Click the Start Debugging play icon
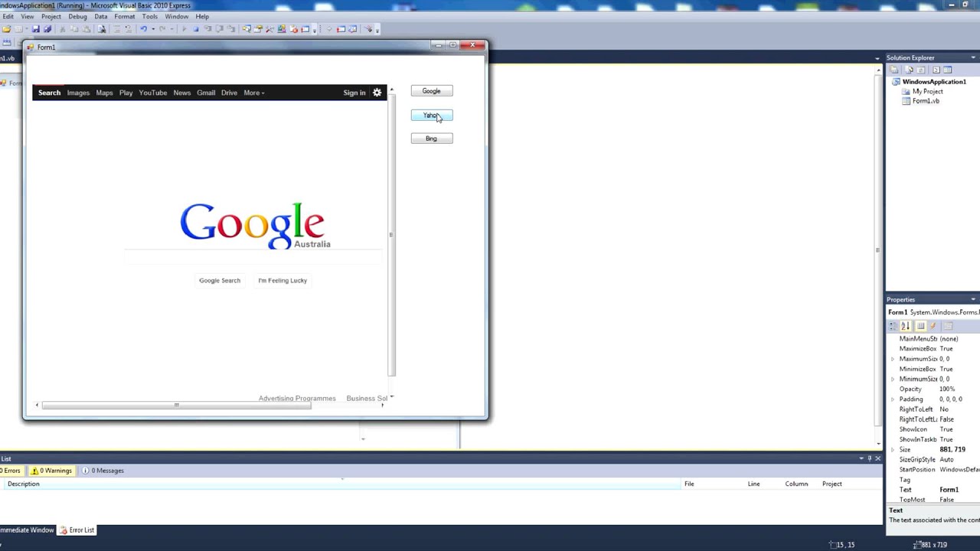980x551 pixels. tap(184, 29)
